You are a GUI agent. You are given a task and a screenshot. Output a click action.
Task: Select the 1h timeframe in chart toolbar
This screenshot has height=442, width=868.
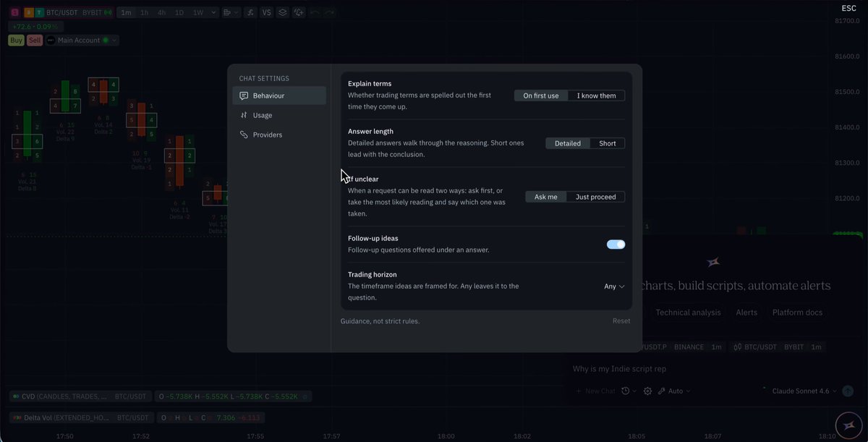coord(145,12)
